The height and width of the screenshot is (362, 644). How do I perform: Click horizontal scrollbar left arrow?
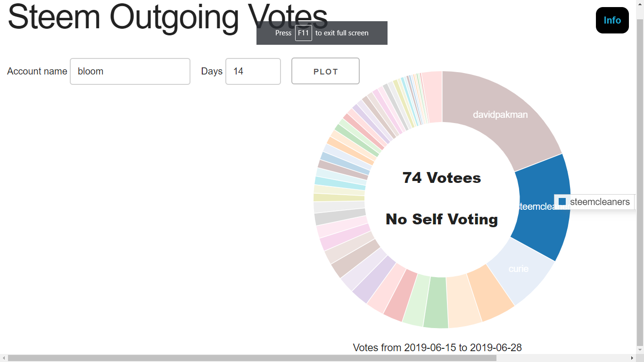pos(4,358)
